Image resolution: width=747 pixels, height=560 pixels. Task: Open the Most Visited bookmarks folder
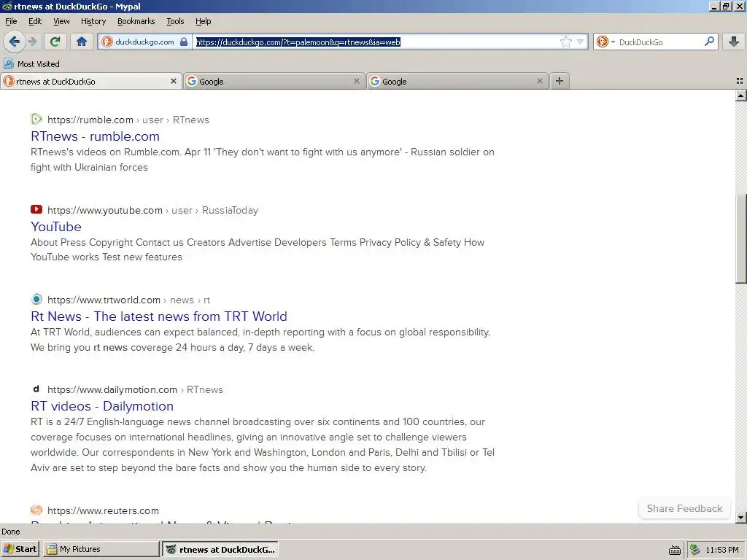31,64
